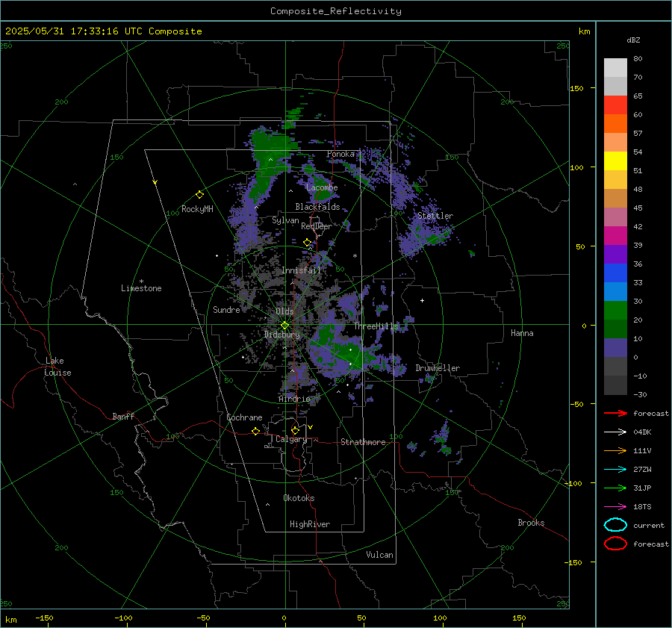Select the blue 36 dBZ swatch
This screenshot has height=628, width=672.
tap(615, 273)
